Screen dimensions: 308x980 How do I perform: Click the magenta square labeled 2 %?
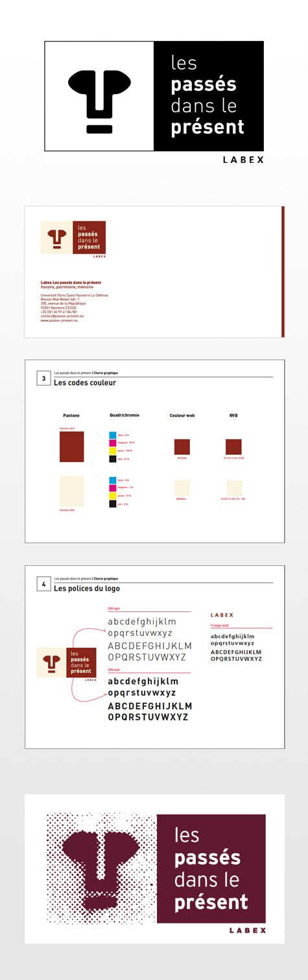(x=113, y=487)
